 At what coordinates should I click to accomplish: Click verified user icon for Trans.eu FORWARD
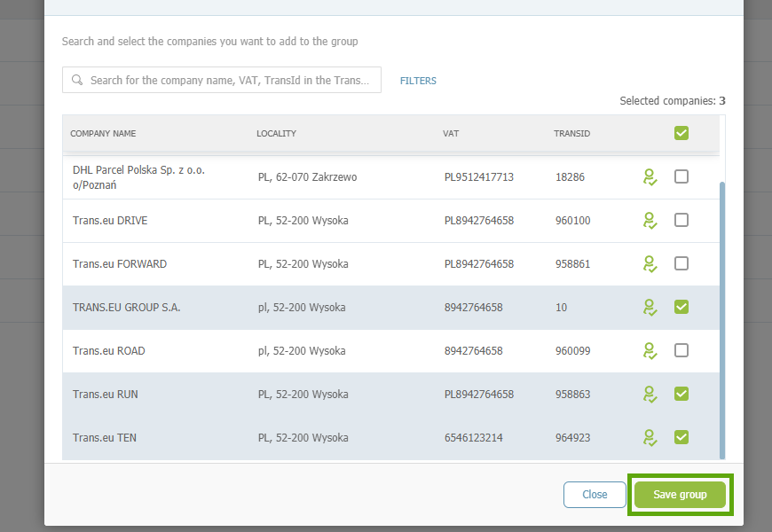coord(650,264)
